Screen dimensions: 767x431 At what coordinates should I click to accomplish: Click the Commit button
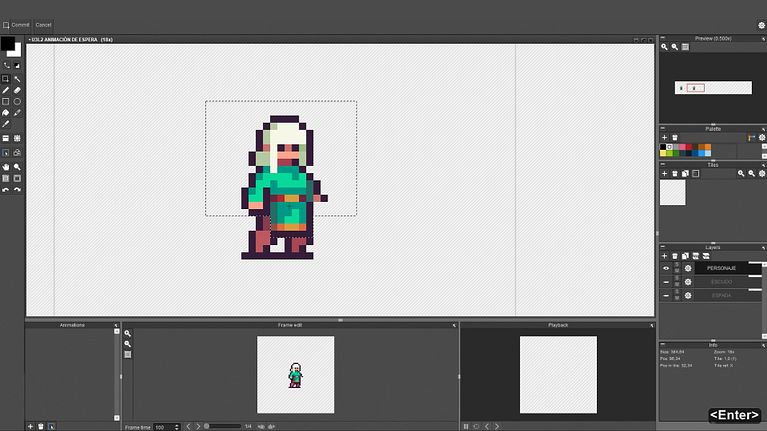coord(17,24)
